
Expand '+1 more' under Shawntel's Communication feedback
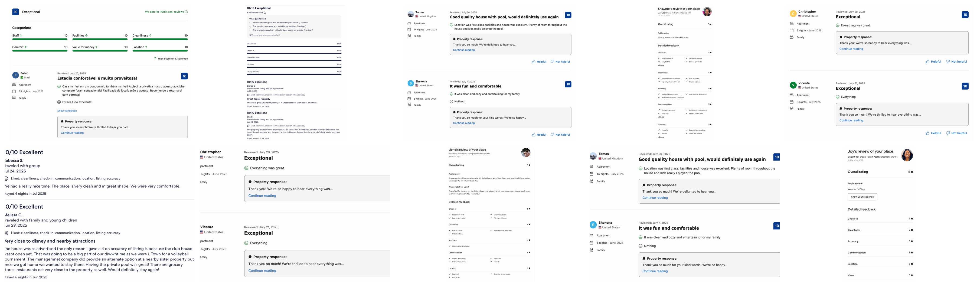pos(661,117)
